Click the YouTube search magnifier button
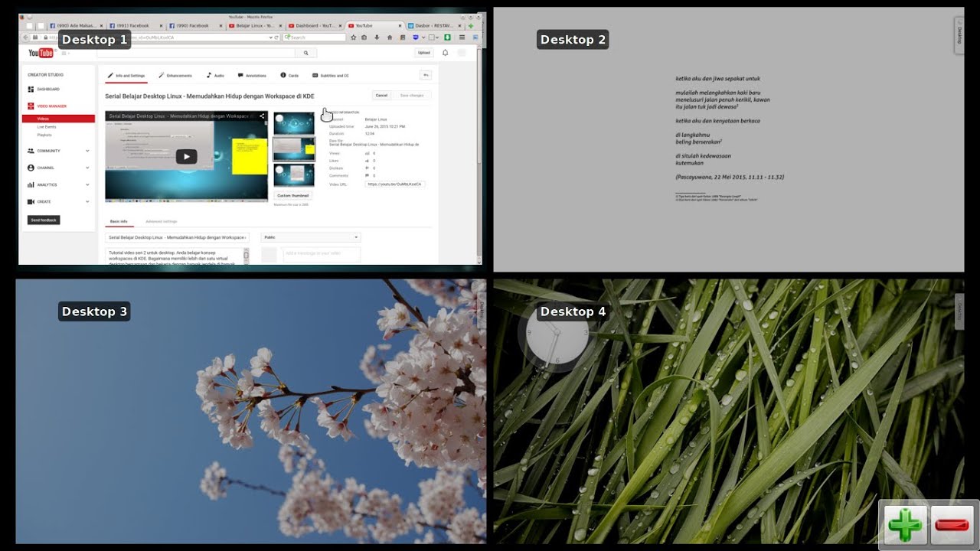Image resolution: width=980 pixels, height=551 pixels. point(305,53)
